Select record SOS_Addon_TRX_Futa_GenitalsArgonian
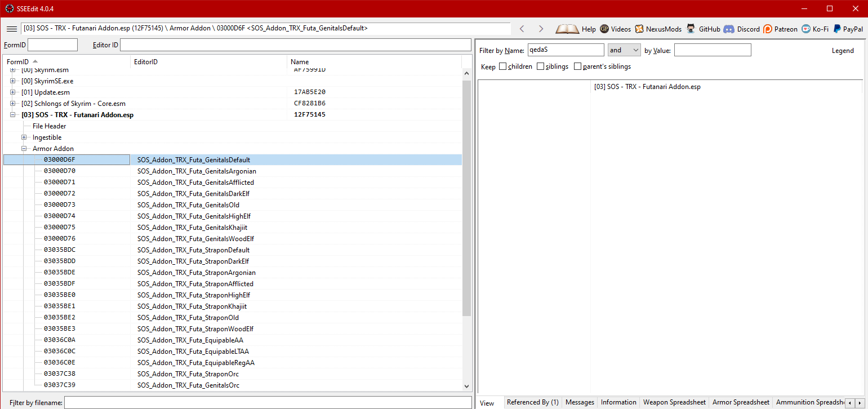The height and width of the screenshot is (409, 868). 232,171
